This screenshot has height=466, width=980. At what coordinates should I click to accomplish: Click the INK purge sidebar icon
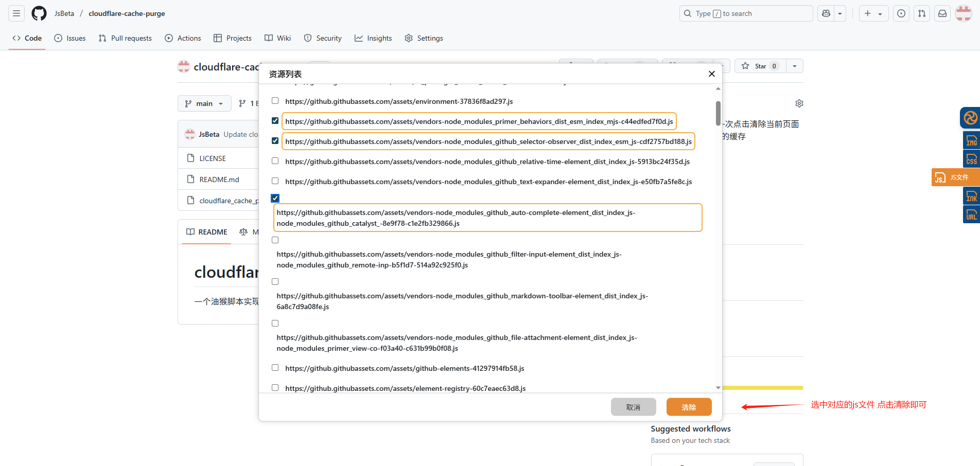[x=971, y=195]
